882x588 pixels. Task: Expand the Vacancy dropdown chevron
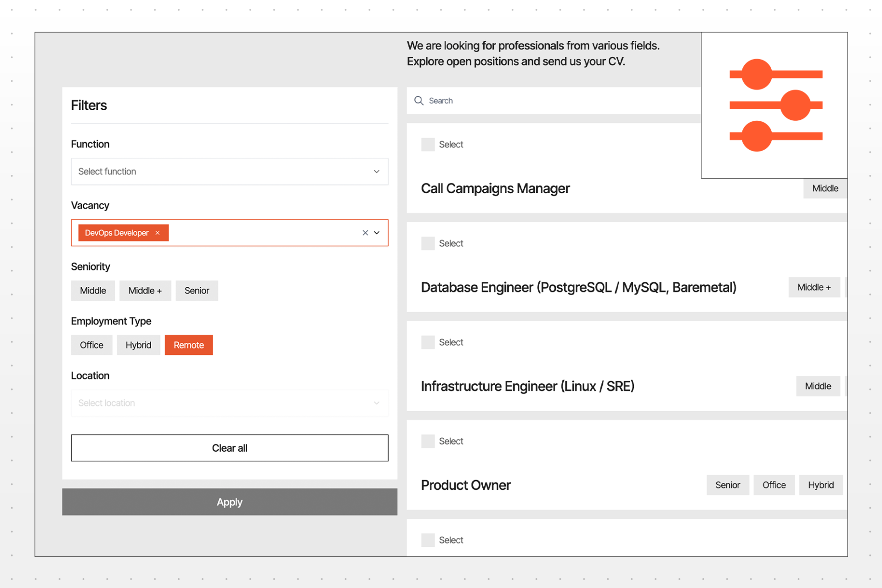pyautogui.click(x=377, y=233)
